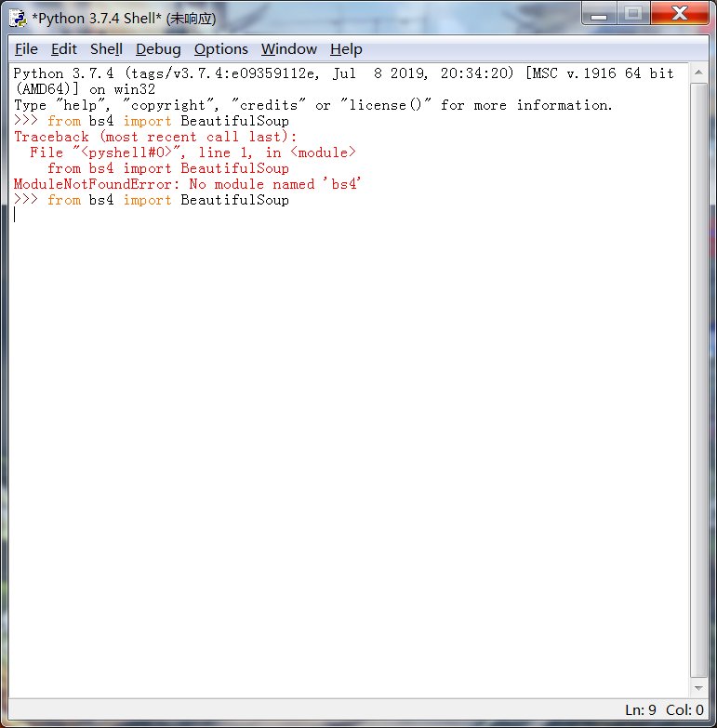Image resolution: width=717 pixels, height=728 pixels.
Task: Open the Edit menu
Action: (x=64, y=49)
